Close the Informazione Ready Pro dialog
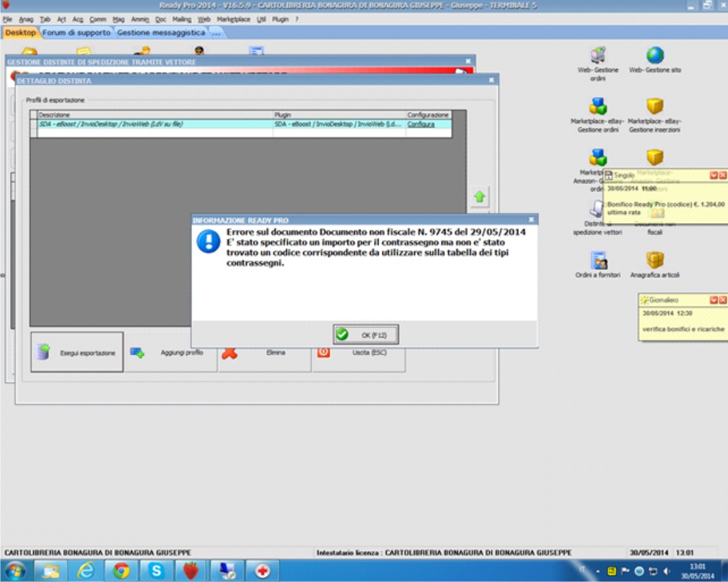 point(531,219)
